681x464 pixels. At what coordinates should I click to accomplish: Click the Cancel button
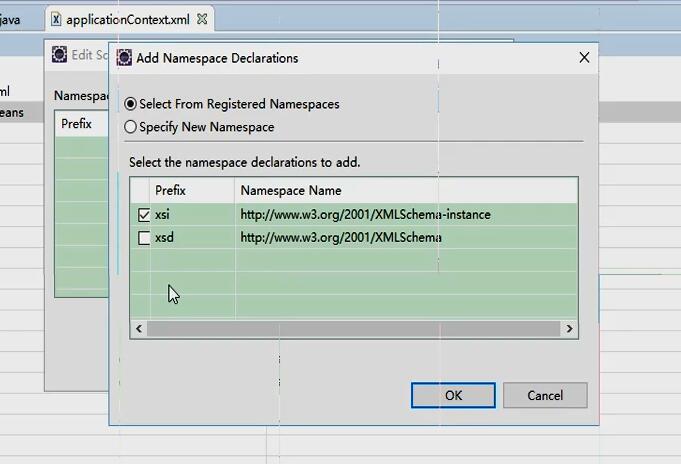click(x=545, y=395)
